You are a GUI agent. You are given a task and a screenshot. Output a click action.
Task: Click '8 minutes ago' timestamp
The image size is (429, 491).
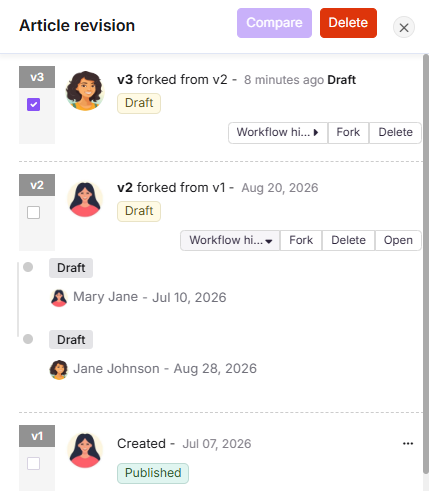click(284, 80)
